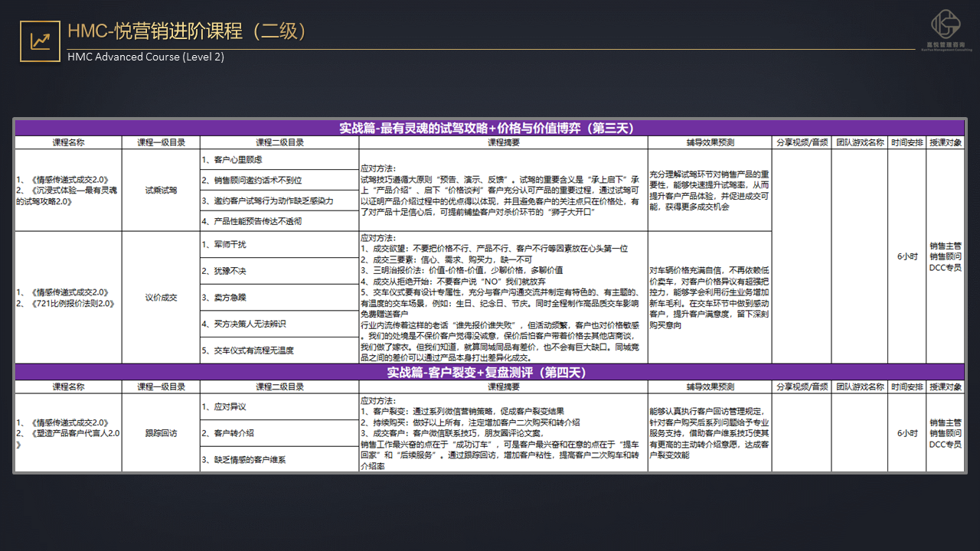Click the '课程二级目录' header under the 第三天 banner

(x=279, y=142)
